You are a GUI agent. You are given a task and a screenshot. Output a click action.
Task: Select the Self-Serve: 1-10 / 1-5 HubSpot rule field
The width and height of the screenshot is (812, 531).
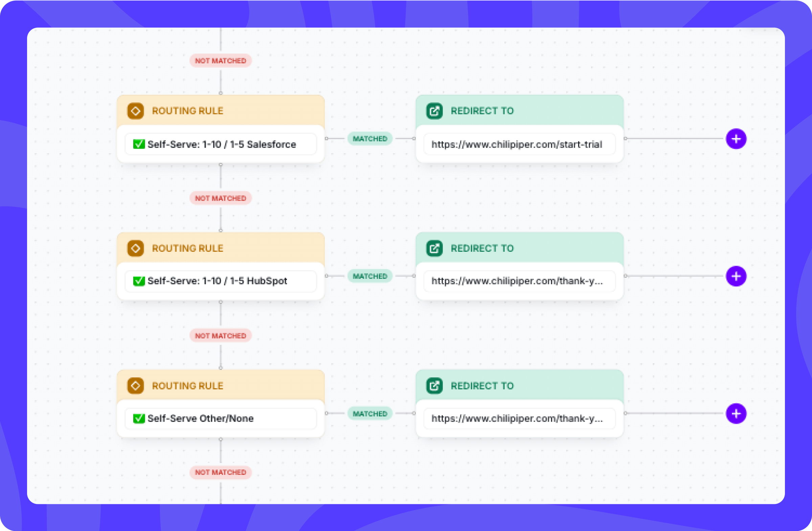click(x=221, y=281)
